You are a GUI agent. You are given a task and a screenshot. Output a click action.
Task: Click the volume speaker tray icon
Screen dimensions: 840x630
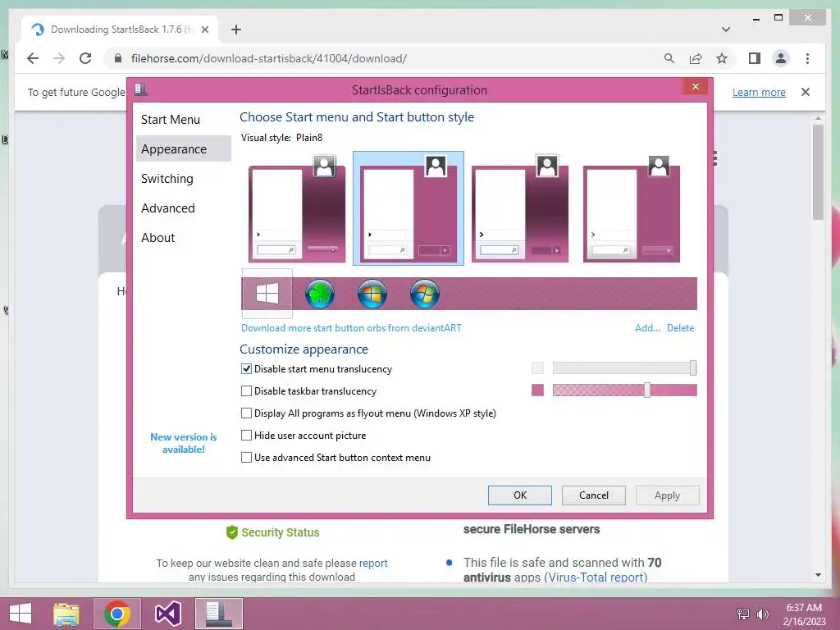pyautogui.click(x=762, y=614)
